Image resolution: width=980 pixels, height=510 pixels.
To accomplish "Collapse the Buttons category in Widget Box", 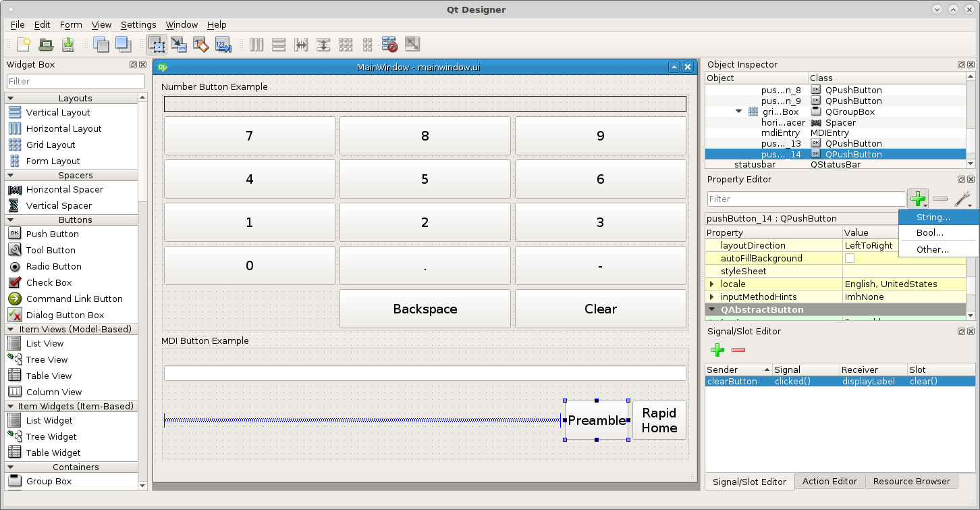I will click(11, 220).
